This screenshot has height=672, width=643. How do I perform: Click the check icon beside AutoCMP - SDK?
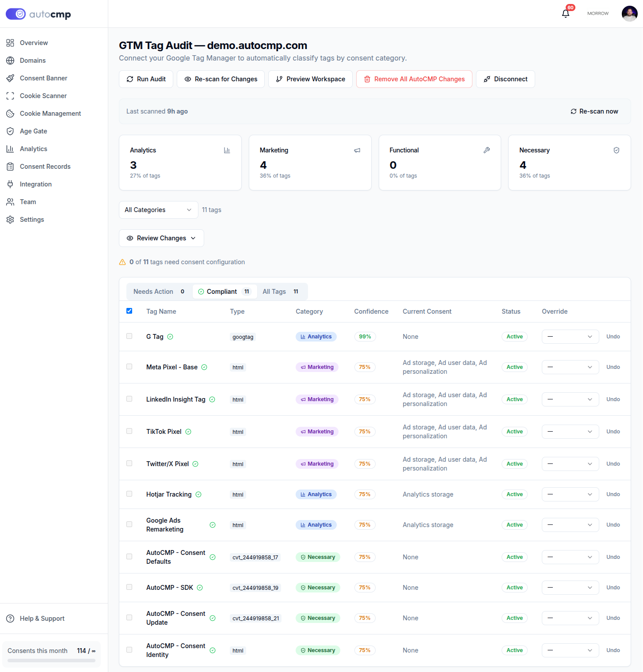pyautogui.click(x=200, y=588)
